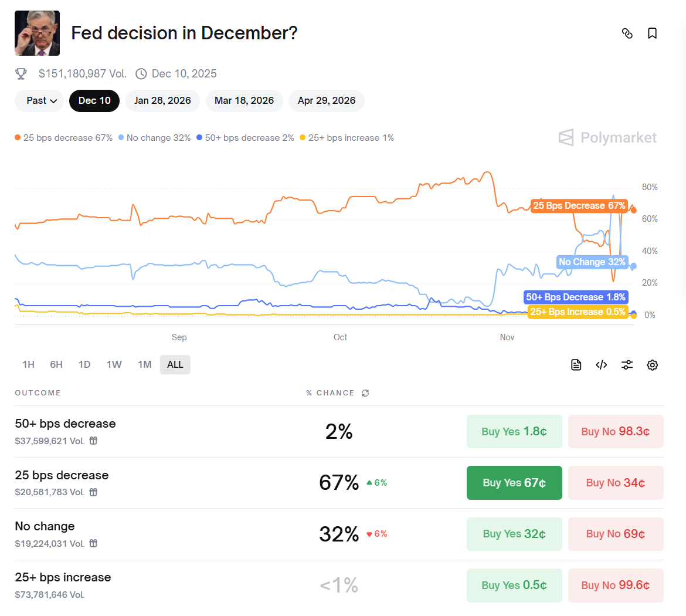Open chart settings gear icon

coord(652,365)
